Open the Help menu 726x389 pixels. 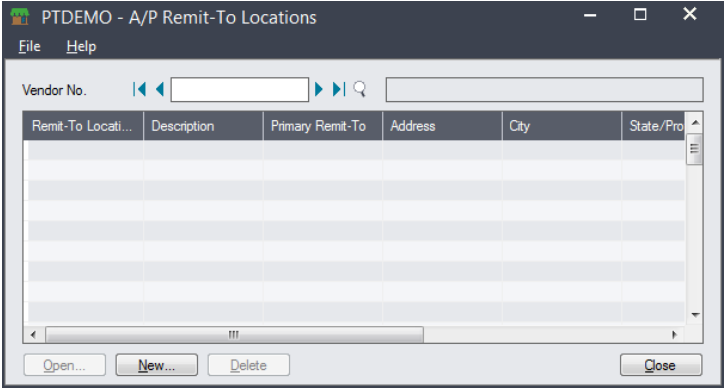click(x=81, y=46)
